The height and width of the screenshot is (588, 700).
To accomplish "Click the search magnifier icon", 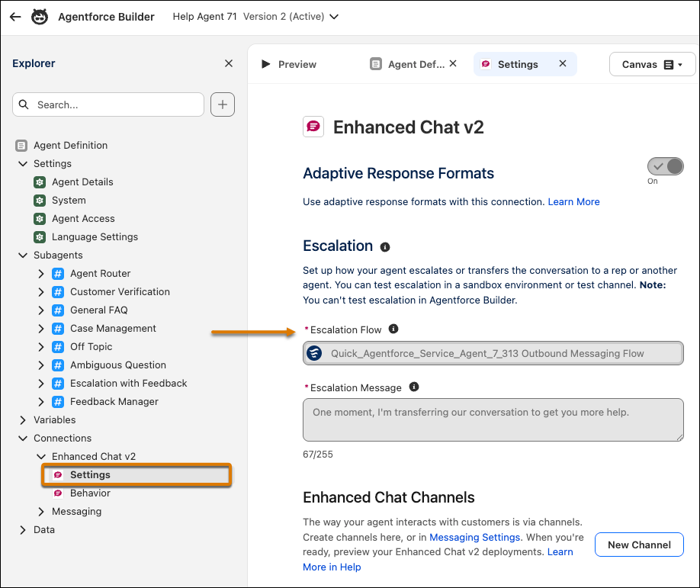I will click(24, 104).
